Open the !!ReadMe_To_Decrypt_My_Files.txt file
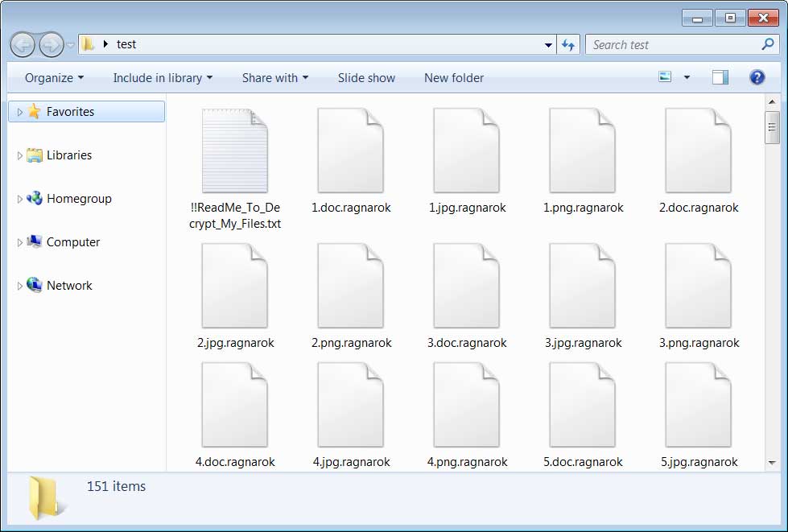The height and width of the screenshot is (532, 788). coord(234,149)
